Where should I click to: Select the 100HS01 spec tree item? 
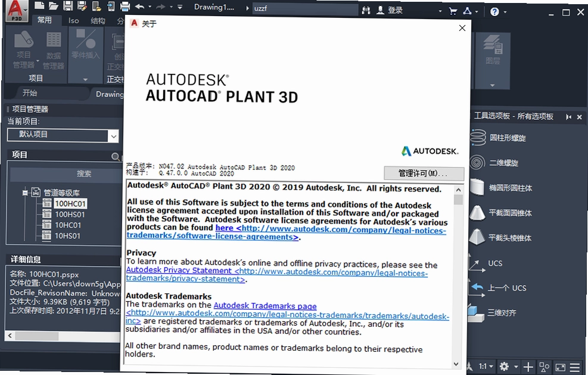coord(70,215)
